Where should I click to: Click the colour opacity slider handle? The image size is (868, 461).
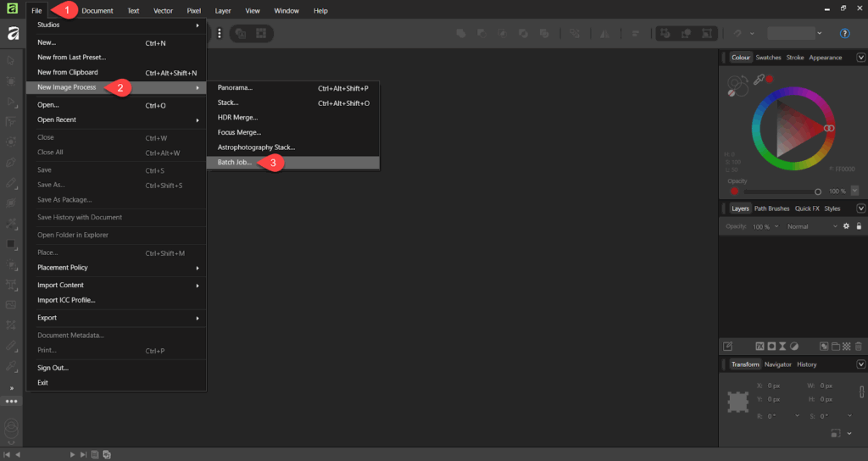click(x=818, y=192)
